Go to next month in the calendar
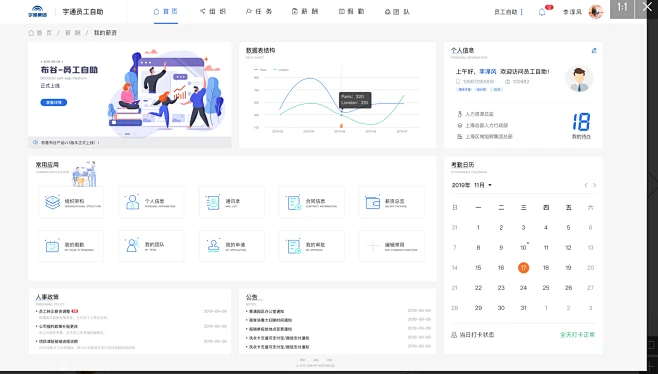658x374 pixels. [x=595, y=185]
